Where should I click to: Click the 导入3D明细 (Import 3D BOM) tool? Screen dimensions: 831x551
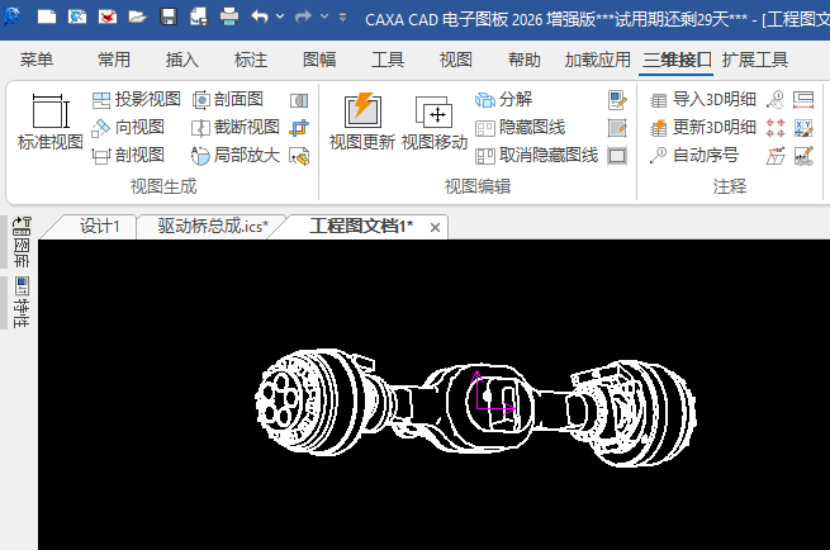(x=703, y=99)
